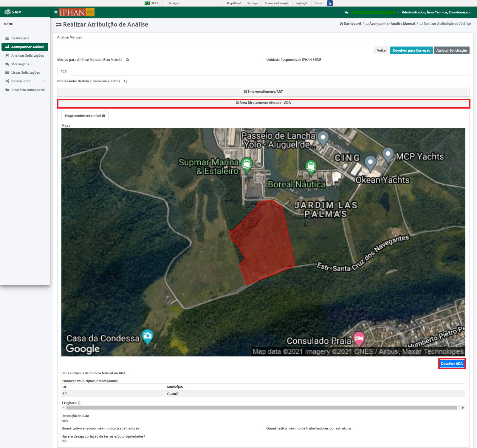
Task: Open the user name dropdown caret
Action: click(398, 12)
